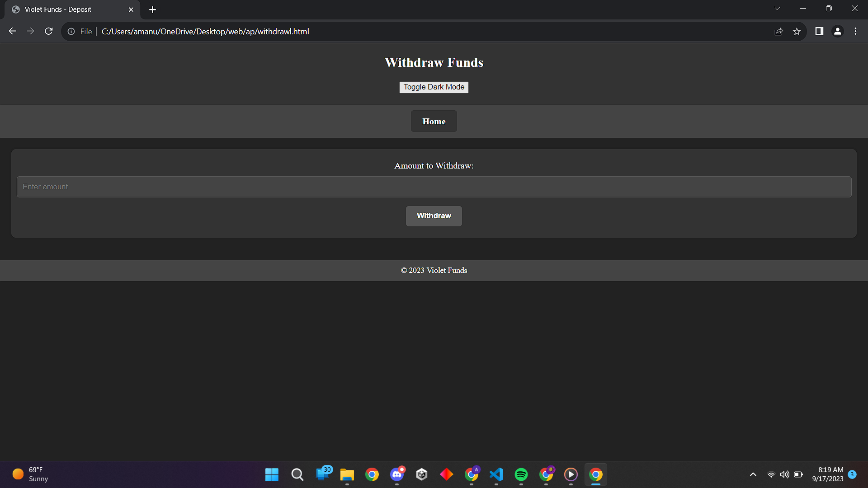Expand the tab search chevron
This screenshot has height=488, width=868.
(777, 9)
